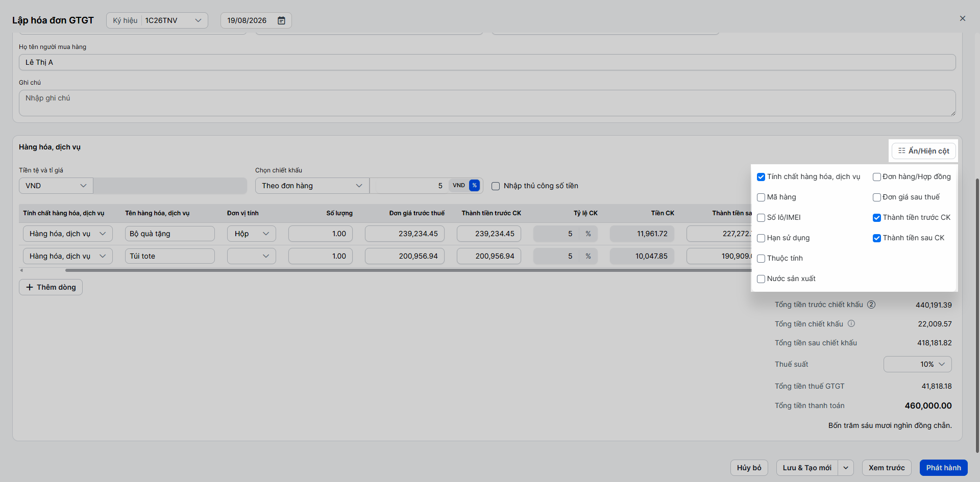
Task: Open the Theo đơn hàng discount dropdown
Action: point(312,186)
